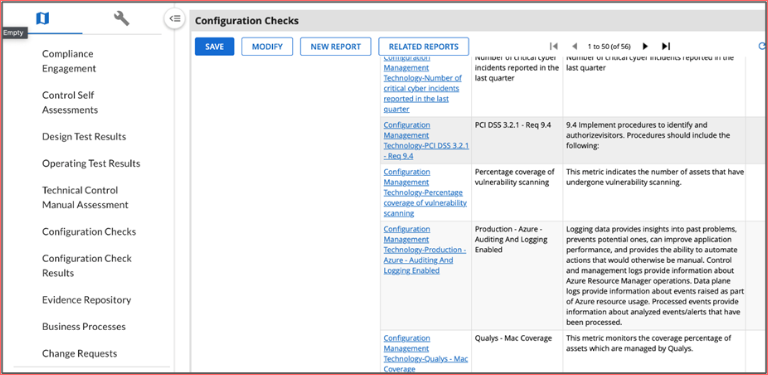Go to the first page of records
The width and height of the screenshot is (768, 375).
click(x=554, y=46)
